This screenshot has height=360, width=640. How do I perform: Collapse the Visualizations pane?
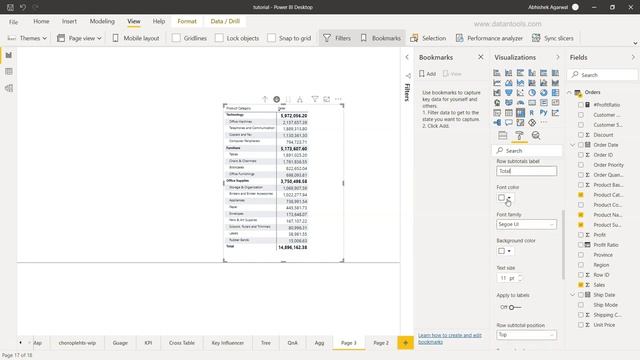[x=558, y=57]
